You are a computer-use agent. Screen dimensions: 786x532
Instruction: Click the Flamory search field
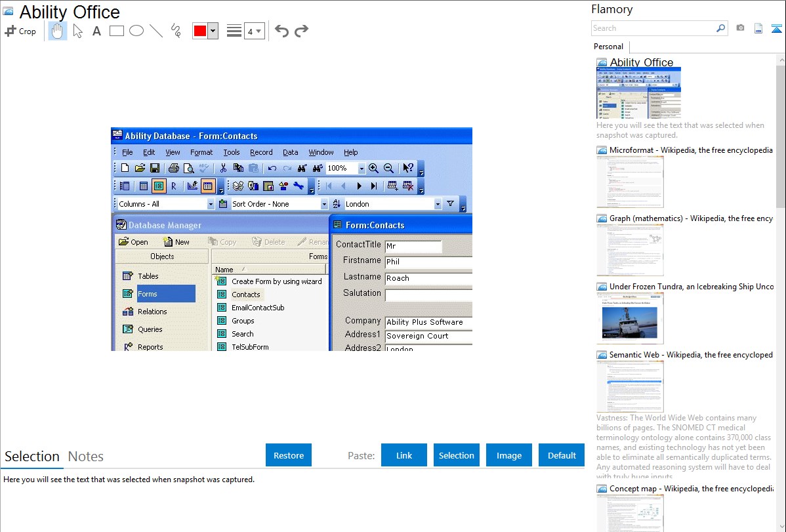653,28
